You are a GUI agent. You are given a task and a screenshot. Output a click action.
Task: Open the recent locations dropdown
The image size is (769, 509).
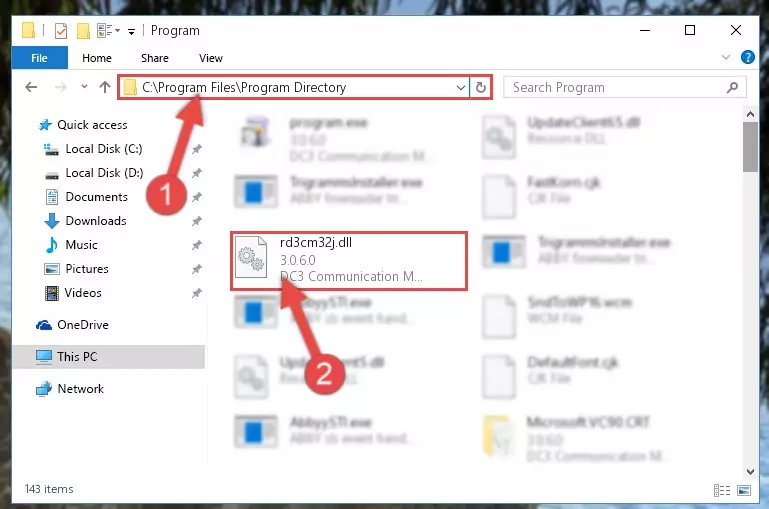(84, 87)
